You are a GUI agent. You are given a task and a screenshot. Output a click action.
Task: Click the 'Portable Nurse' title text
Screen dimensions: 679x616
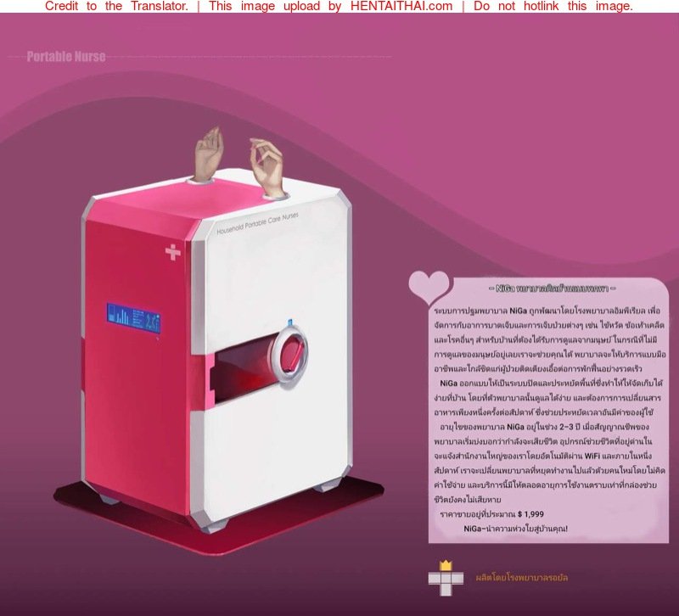pyautogui.click(x=66, y=57)
